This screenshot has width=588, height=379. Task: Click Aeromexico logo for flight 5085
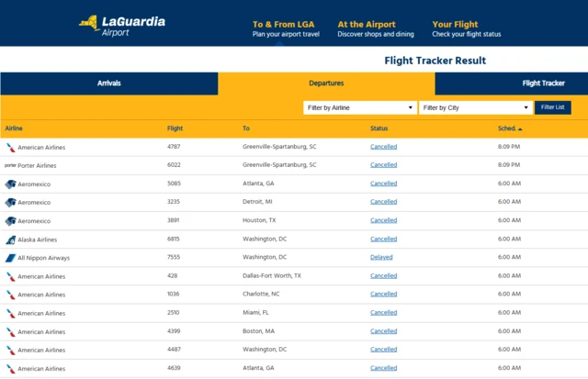tap(10, 184)
